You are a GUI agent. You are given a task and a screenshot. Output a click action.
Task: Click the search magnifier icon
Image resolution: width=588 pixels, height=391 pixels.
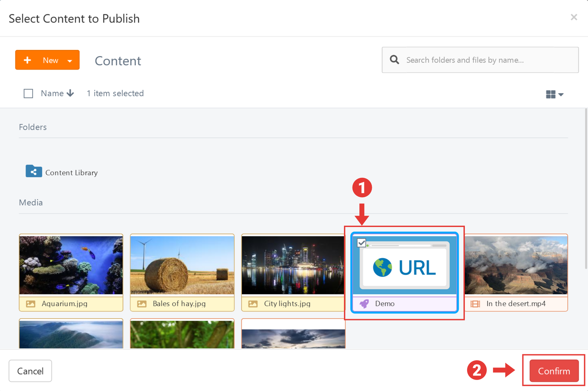click(x=394, y=60)
